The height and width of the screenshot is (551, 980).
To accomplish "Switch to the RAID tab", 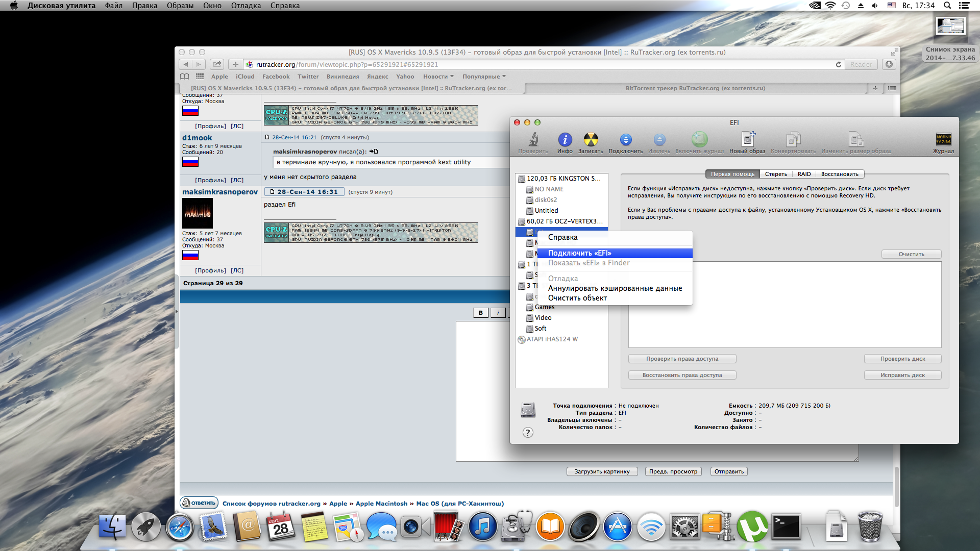I will pos(804,174).
